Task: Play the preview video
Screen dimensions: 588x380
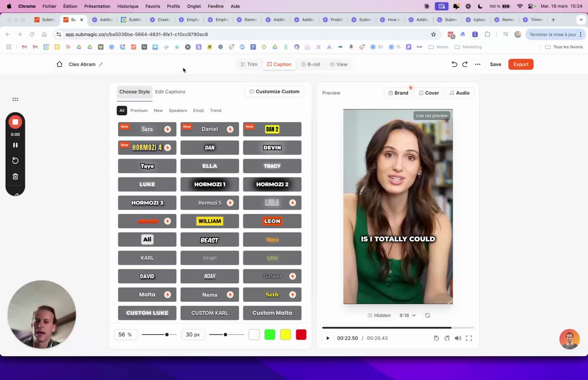Action: tap(328, 338)
